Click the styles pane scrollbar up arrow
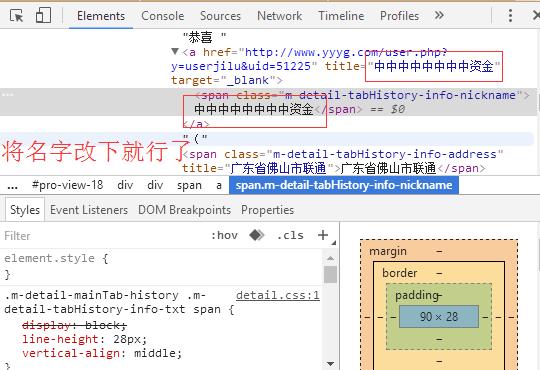The image size is (540, 370). [x=330, y=258]
